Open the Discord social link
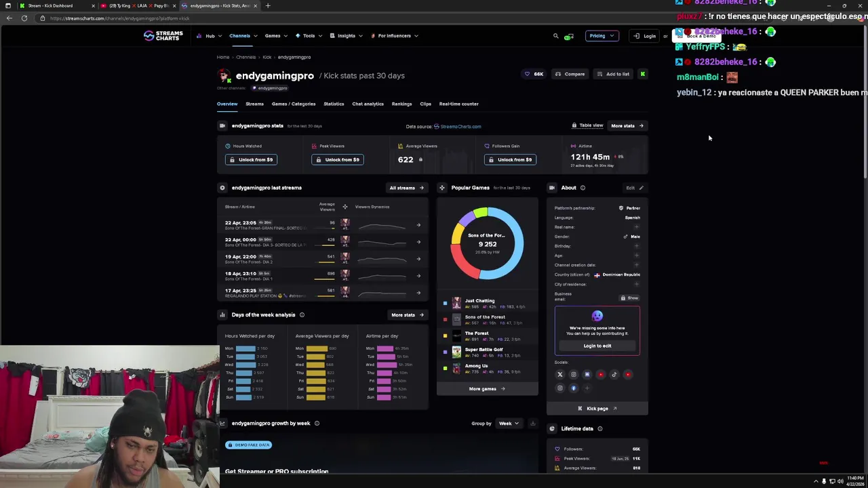 point(587,374)
